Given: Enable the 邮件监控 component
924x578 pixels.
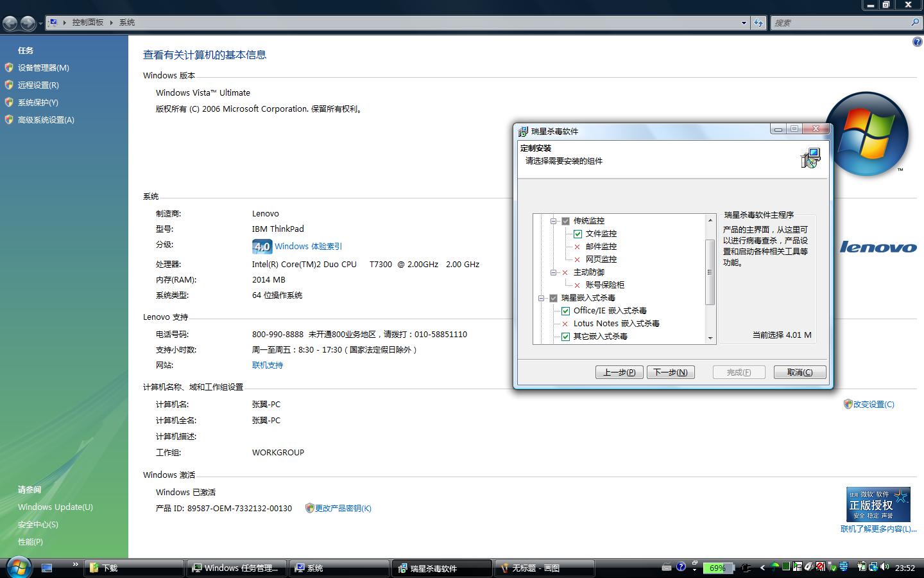Looking at the screenshot, I should [577, 247].
